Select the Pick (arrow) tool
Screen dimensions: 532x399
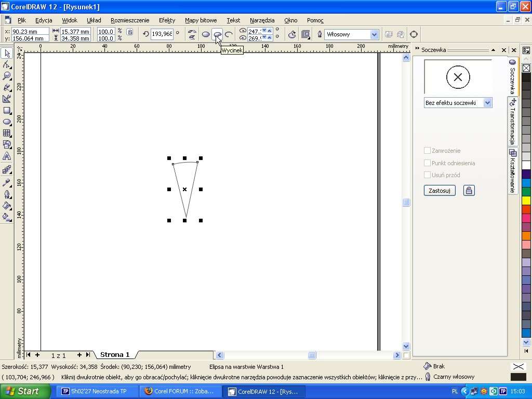point(7,54)
